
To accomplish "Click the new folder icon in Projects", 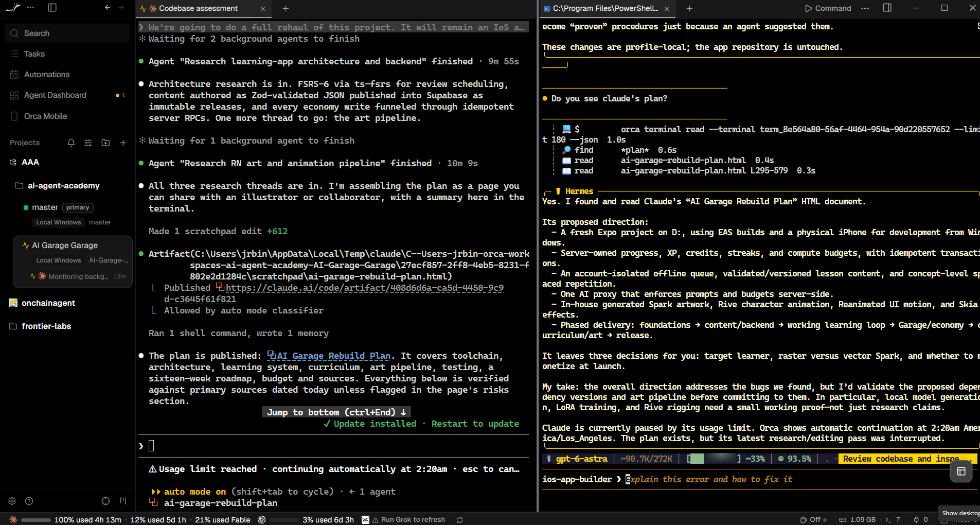I will tap(105, 143).
